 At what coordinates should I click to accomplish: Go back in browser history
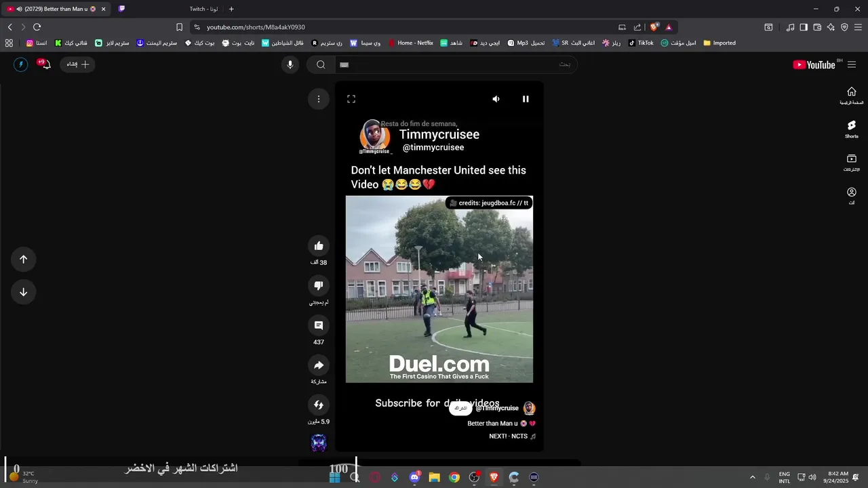pyautogui.click(x=9, y=27)
